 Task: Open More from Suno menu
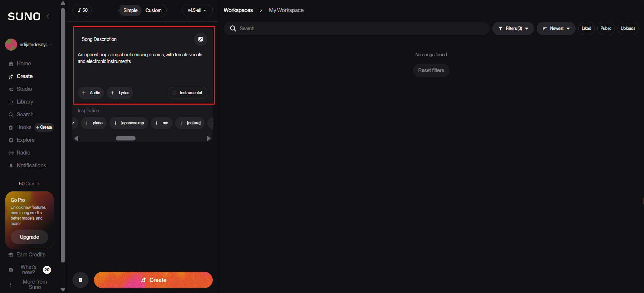coord(35,284)
